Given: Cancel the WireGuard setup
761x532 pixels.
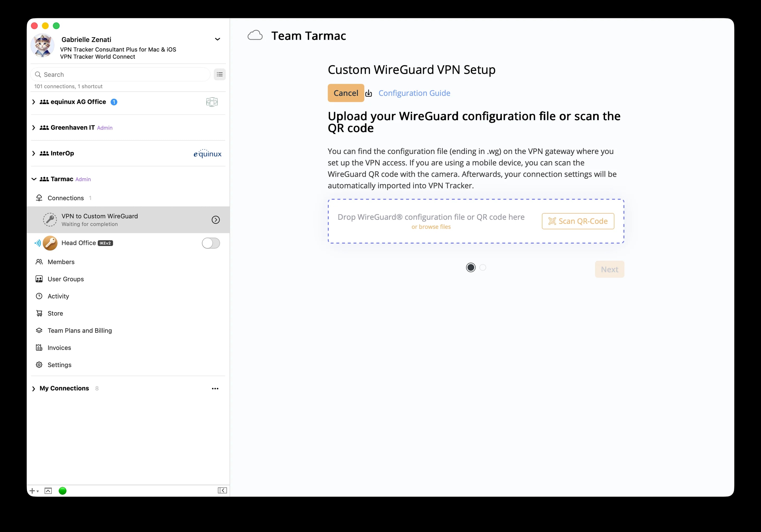Looking at the screenshot, I should 346,93.
